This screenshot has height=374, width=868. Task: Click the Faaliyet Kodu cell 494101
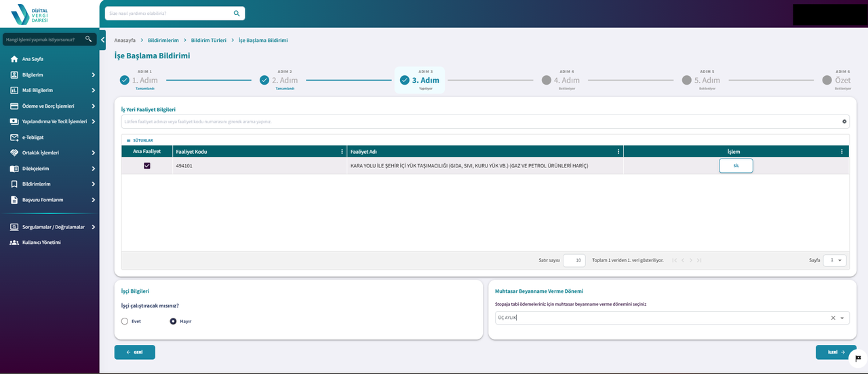[259, 166]
